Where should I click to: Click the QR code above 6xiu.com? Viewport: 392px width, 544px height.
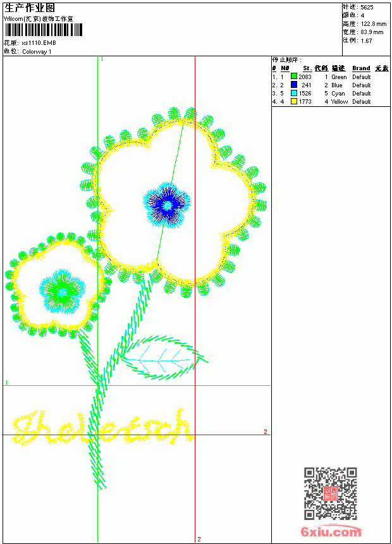click(x=330, y=493)
